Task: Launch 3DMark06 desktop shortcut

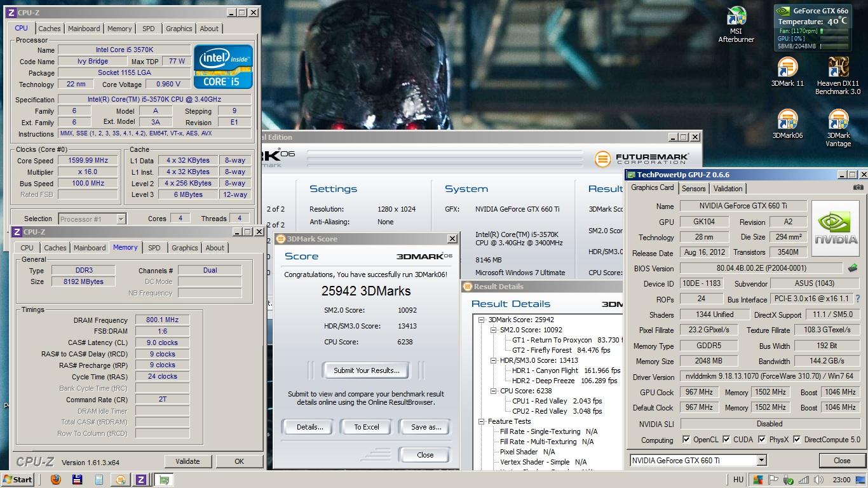Action: [x=787, y=124]
